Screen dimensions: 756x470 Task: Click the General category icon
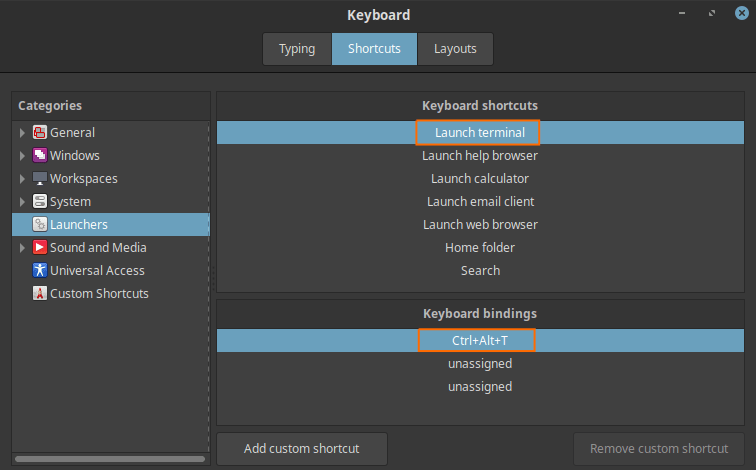[x=40, y=132]
